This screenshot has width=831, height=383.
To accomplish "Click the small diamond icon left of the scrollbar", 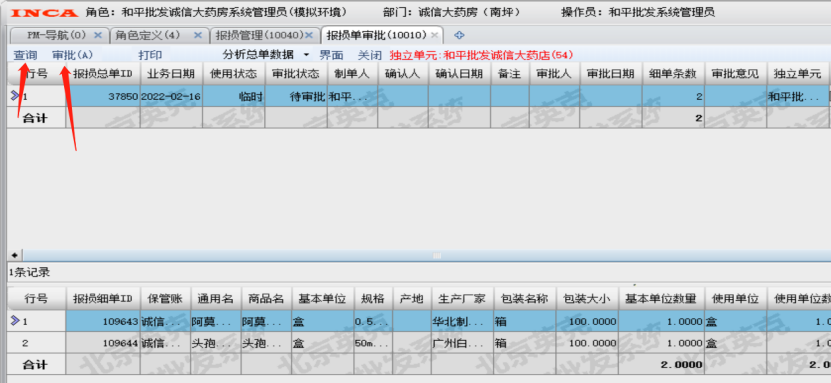I will click(x=14, y=255).
